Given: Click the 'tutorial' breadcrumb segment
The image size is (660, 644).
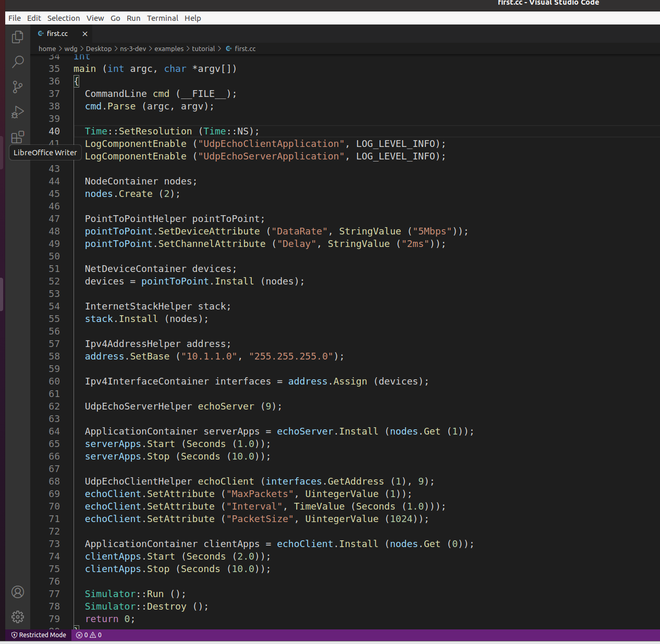Looking at the screenshot, I should click(x=203, y=48).
